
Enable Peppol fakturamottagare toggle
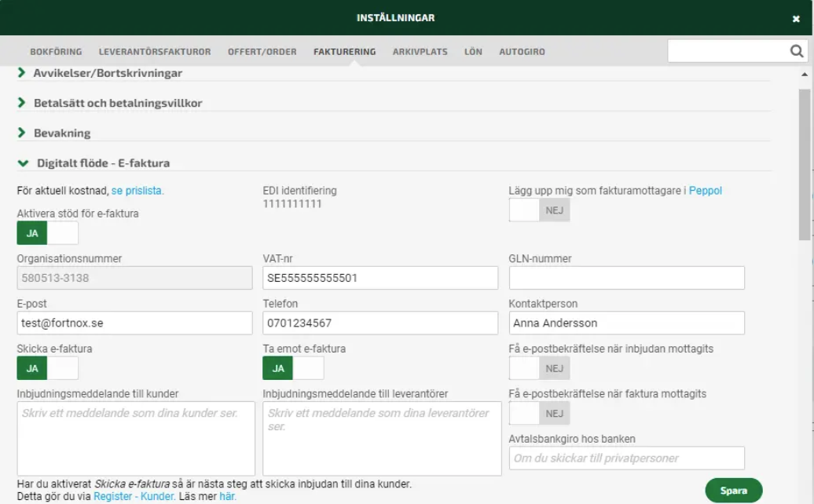[539, 210]
